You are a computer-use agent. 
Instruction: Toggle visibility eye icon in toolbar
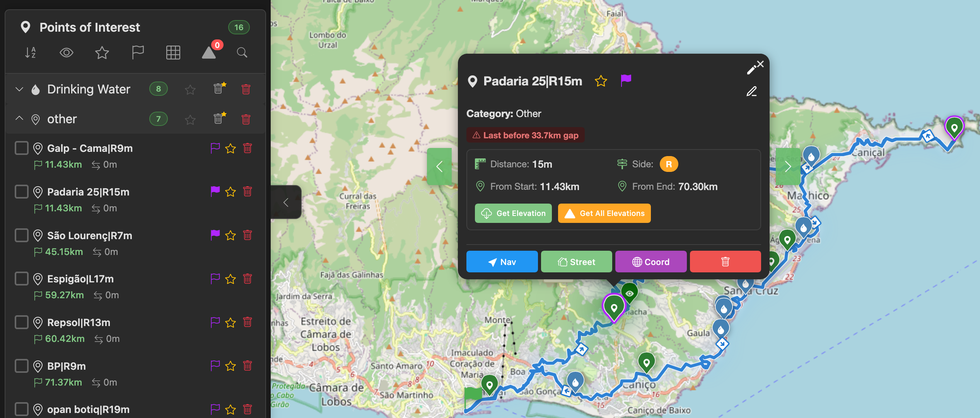coord(67,53)
